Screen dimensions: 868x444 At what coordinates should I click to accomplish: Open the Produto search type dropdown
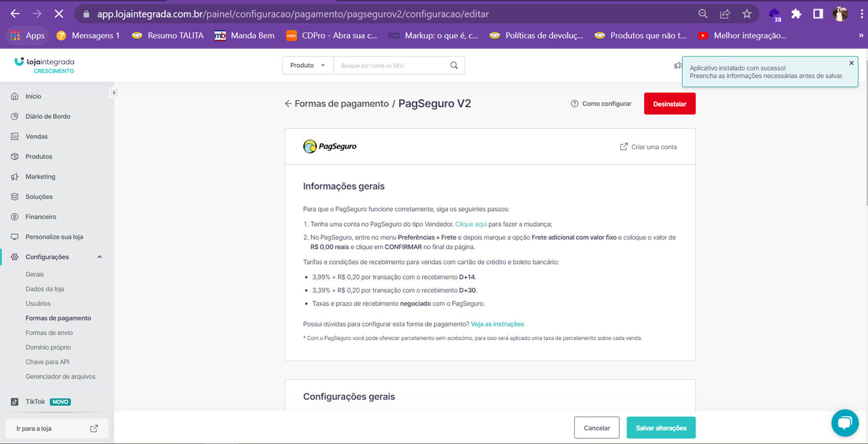[x=308, y=65]
